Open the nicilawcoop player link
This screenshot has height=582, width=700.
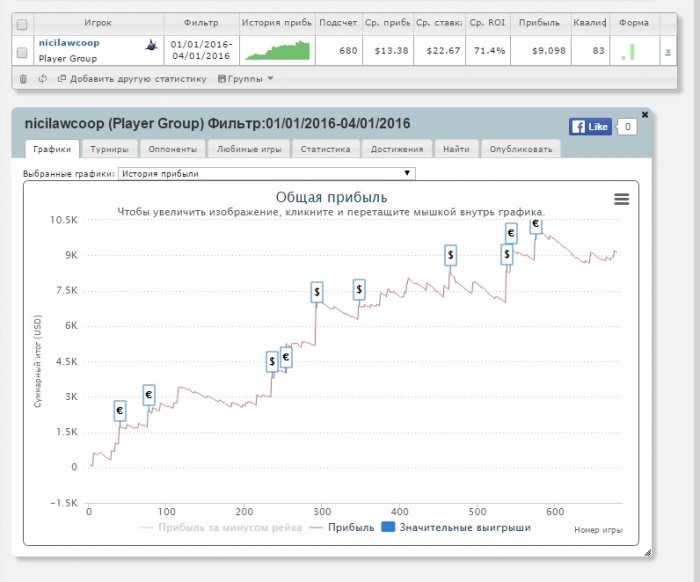[x=69, y=43]
